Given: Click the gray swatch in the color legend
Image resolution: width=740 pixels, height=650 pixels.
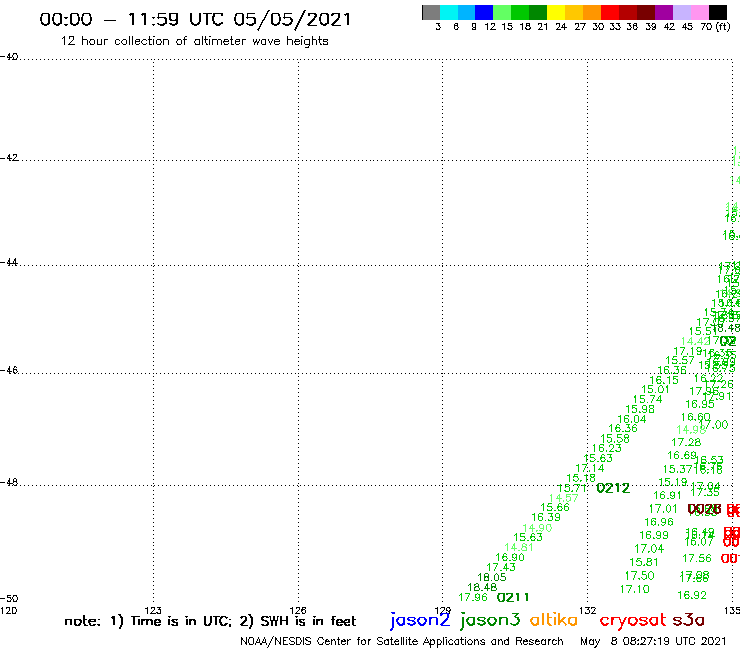Looking at the screenshot, I should [x=431, y=12].
